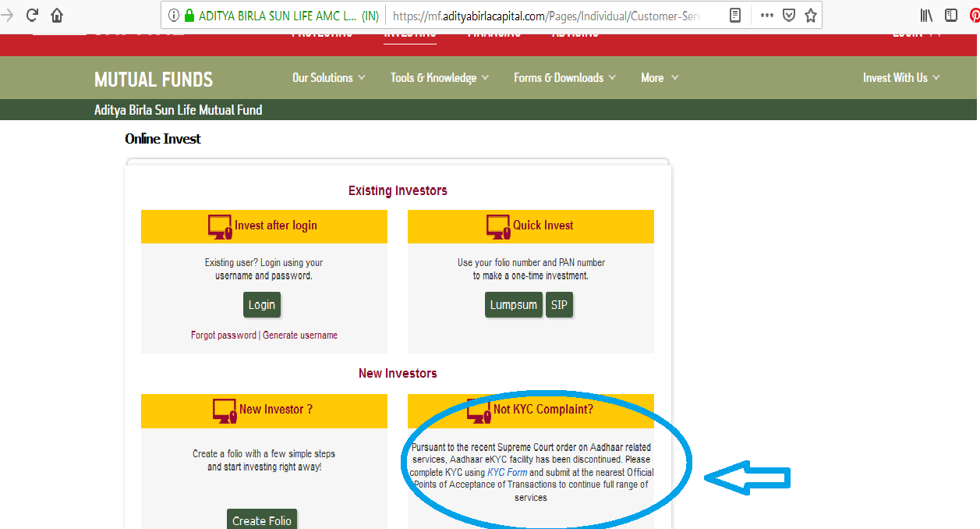This screenshot has width=980, height=529.
Task: Show site information icon in address bar
Action: (173, 15)
